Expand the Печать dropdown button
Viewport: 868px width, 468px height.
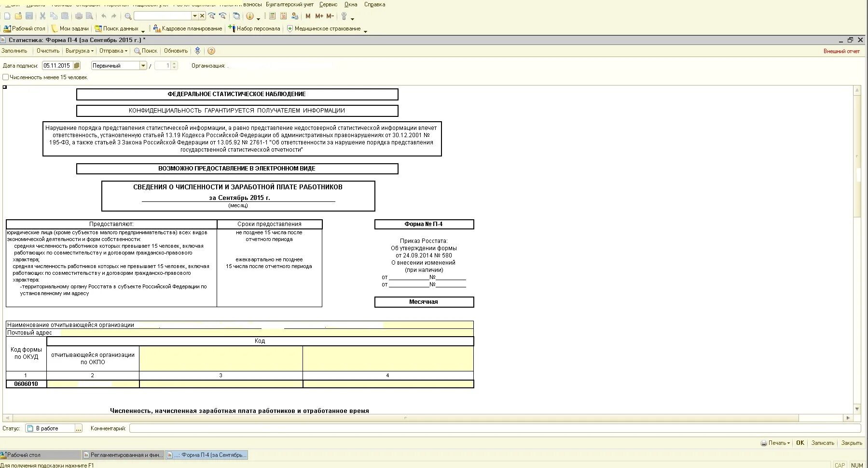(775, 443)
